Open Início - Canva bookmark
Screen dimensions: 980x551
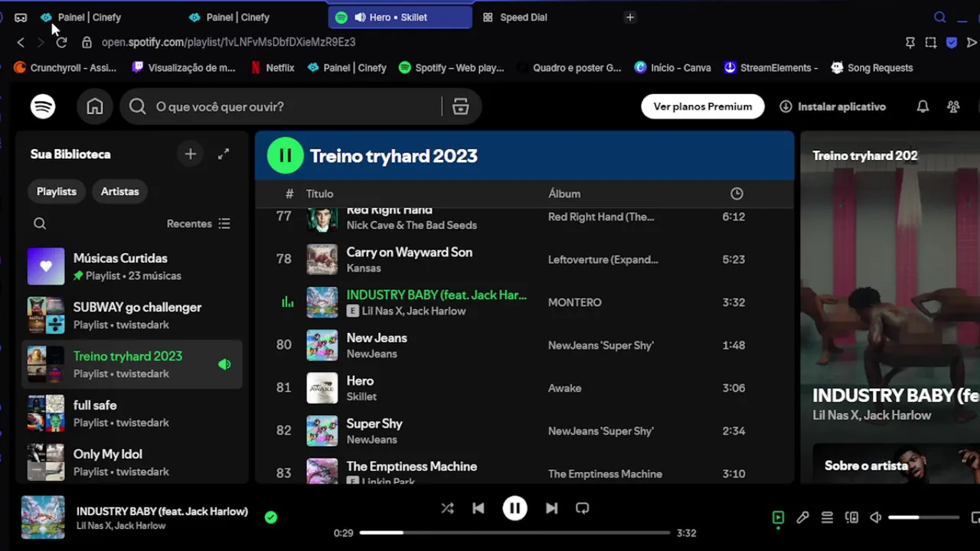(x=672, y=67)
